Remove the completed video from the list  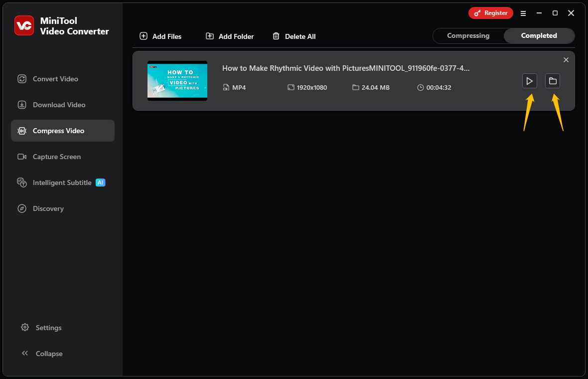[566, 59]
